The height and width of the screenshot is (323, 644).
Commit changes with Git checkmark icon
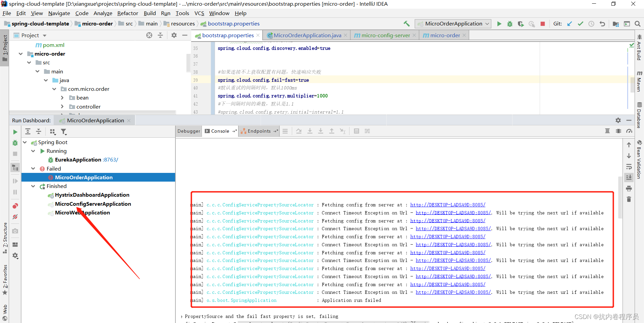pos(581,24)
